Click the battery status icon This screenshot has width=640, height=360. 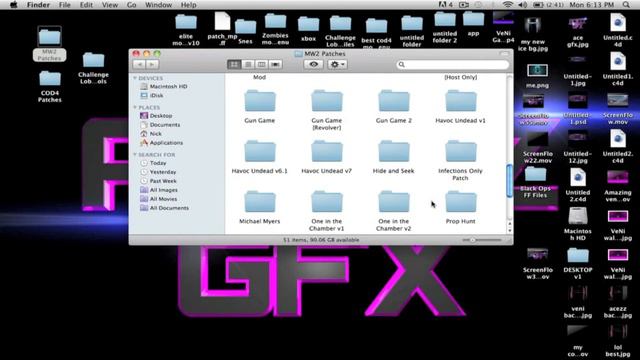coord(538,5)
